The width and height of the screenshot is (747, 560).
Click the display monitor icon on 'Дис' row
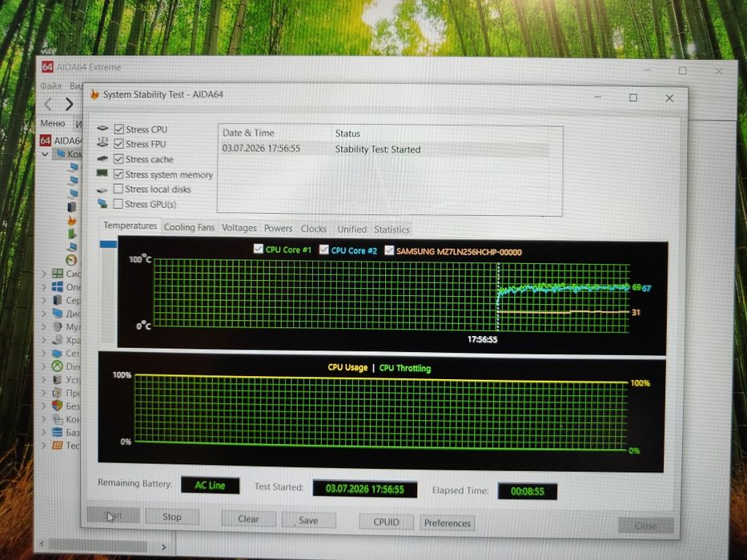coord(57,314)
